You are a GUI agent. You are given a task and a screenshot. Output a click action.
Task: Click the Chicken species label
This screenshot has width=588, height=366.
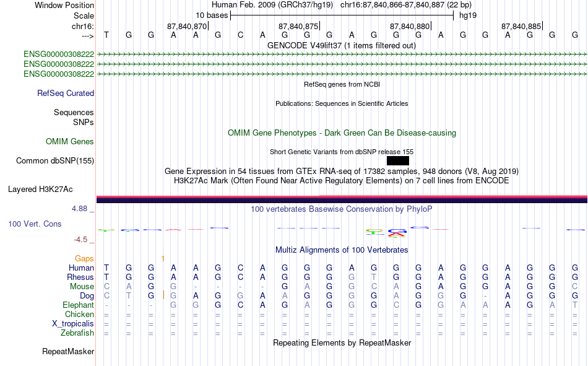click(79, 314)
